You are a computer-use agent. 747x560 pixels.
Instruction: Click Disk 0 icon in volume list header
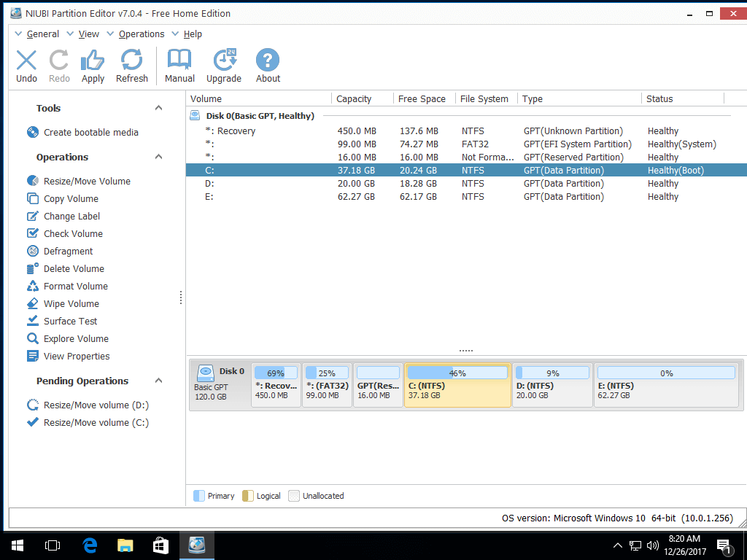[195, 115]
